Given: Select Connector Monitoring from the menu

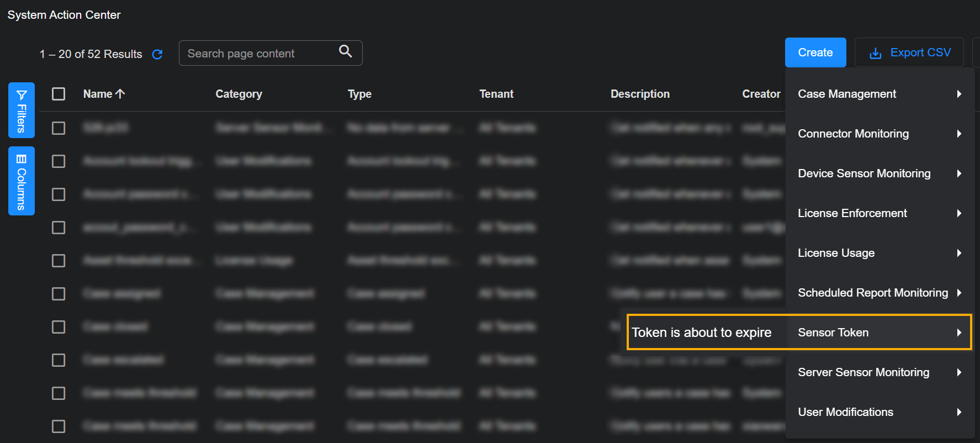Looking at the screenshot, I should [x=853, y=134].
